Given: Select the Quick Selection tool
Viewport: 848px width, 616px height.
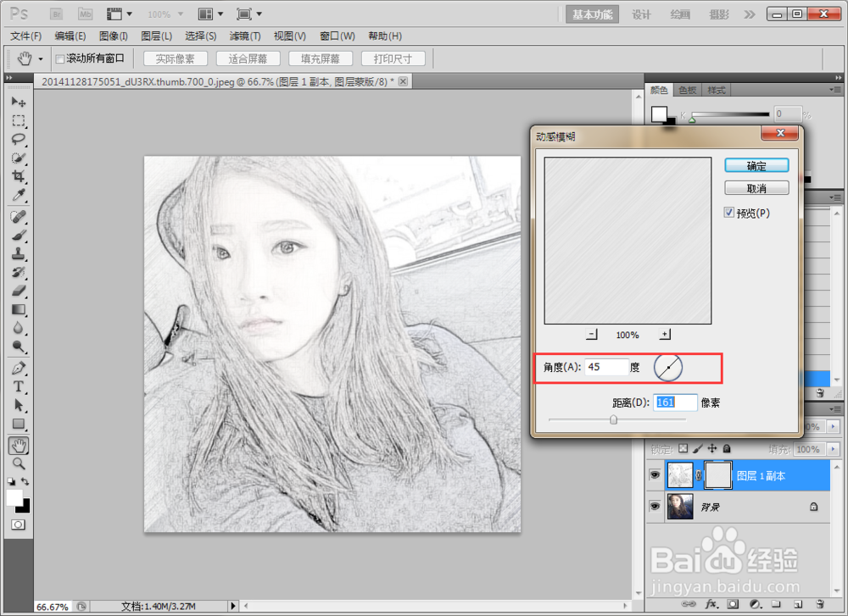Looking at the screenshot, I should pyautogui.click(x=19, y=158).
